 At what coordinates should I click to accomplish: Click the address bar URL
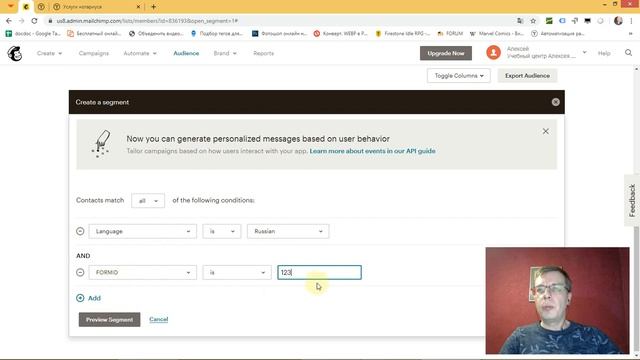(147, 21)
